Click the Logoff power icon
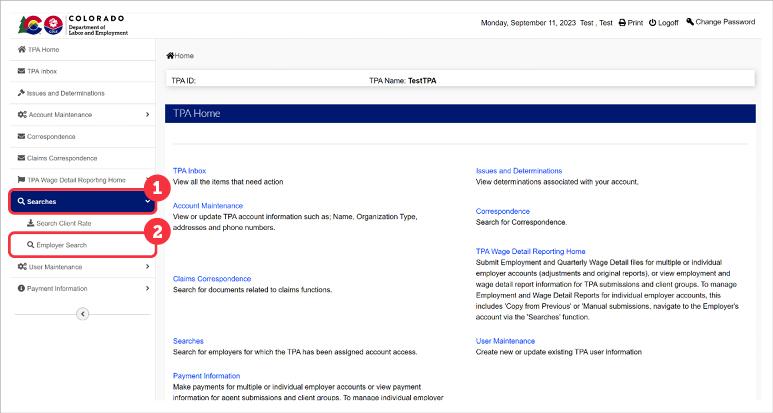Image resolution: width=773 pixels, height=413 pixels. pyautogui.click(x=653, y=23)
